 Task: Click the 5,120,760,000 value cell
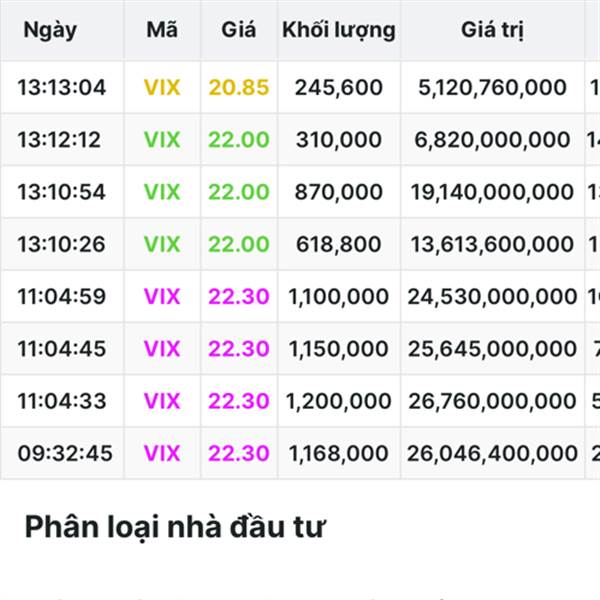[x=492, y=87]
